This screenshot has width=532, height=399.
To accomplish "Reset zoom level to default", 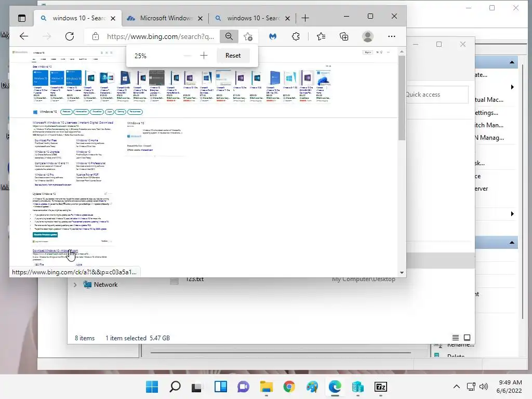I will point(233,55).
